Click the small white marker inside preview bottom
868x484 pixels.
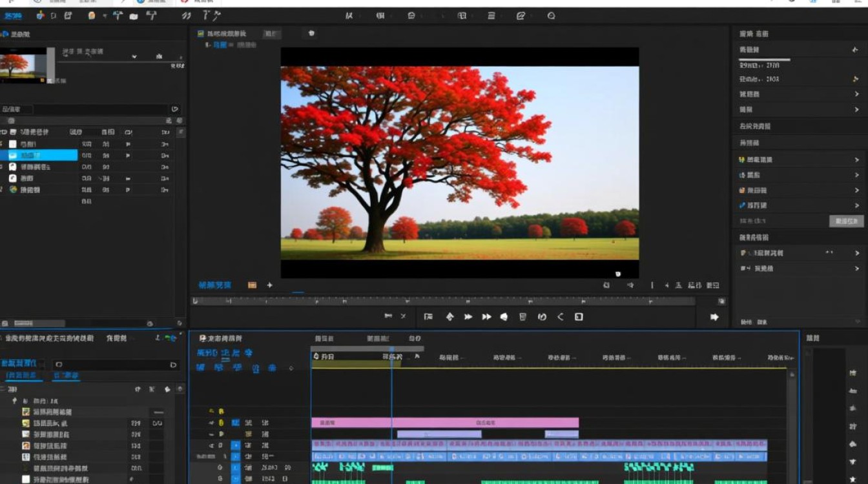click(617, 274)
